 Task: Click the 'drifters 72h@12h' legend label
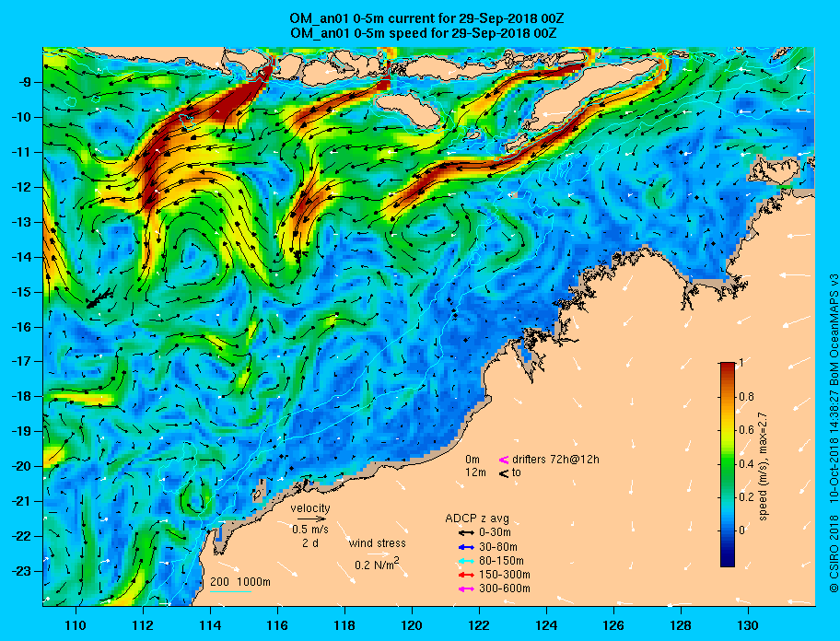(x=555, y=460)
